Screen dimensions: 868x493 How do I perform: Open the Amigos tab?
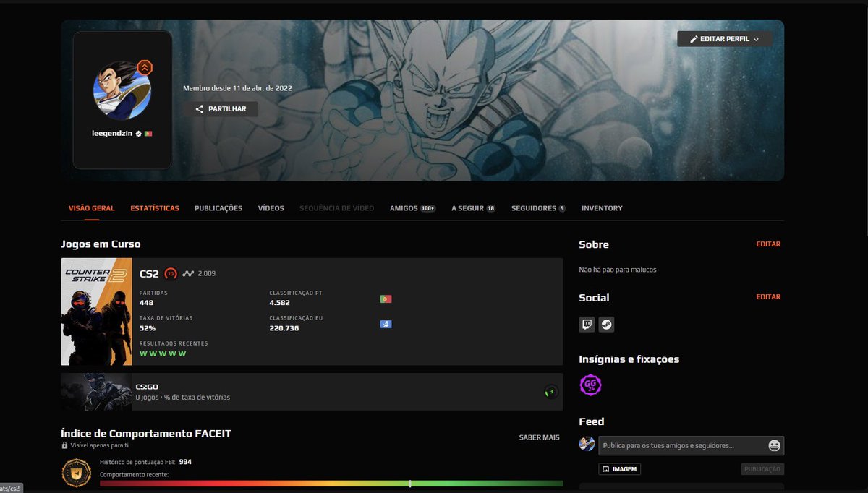[412, 208]
